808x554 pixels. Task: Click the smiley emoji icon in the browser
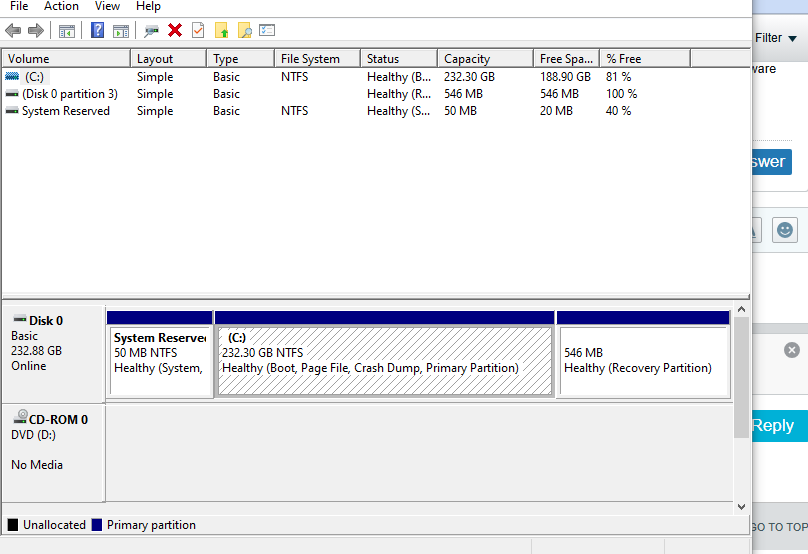pos(785,229)
